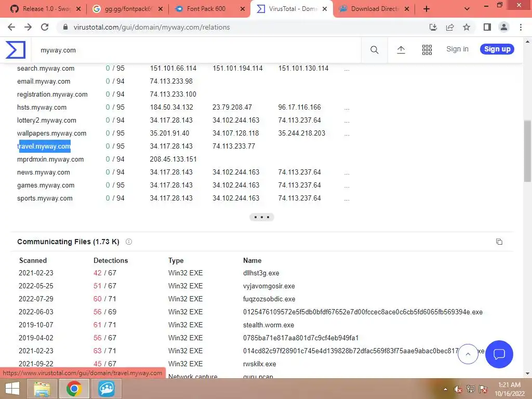Close the Font Pack 600 tab
This screenshot has width=532, height=399.
tap(242, 9)
